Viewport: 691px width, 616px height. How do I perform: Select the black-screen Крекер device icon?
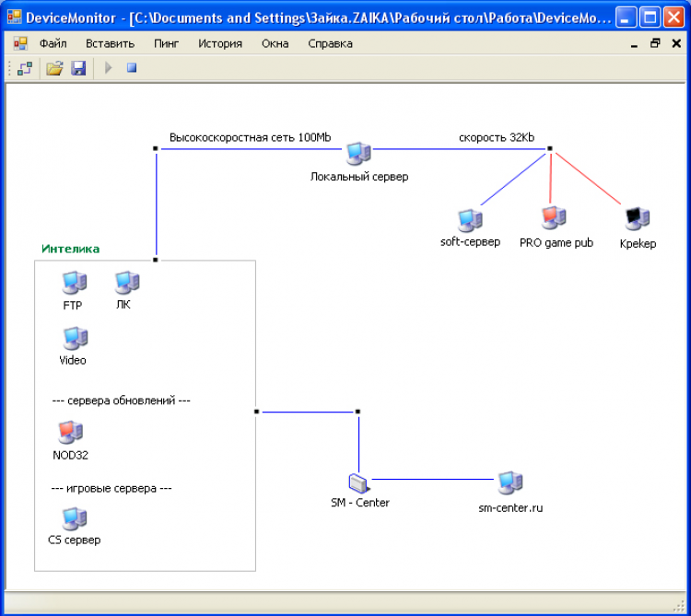coord(638,218)
